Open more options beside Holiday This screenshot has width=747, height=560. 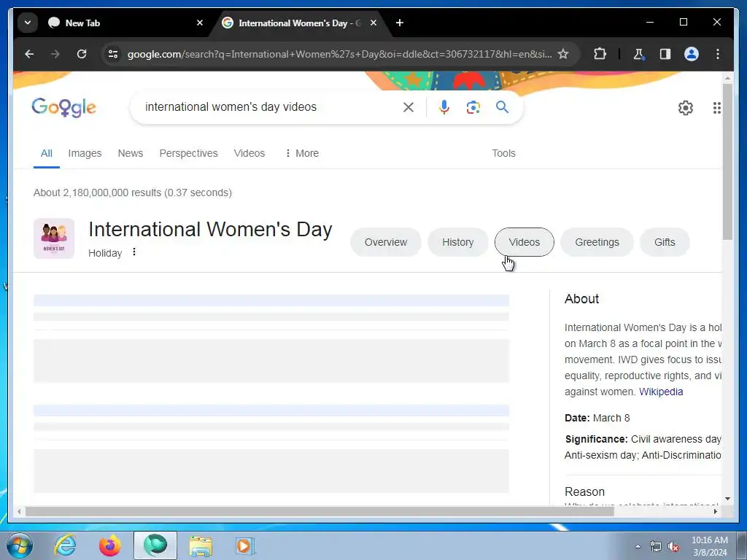point(134,252)
